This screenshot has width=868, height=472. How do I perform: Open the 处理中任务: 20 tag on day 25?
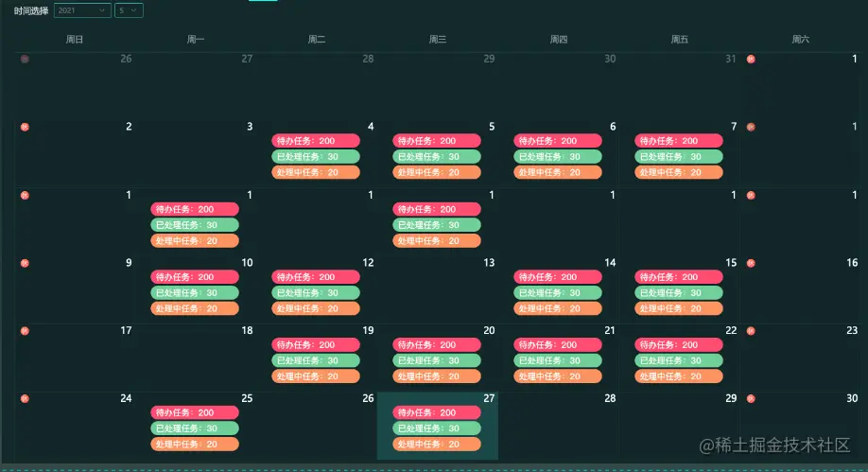pyautogui.click(x=195, y=444)
